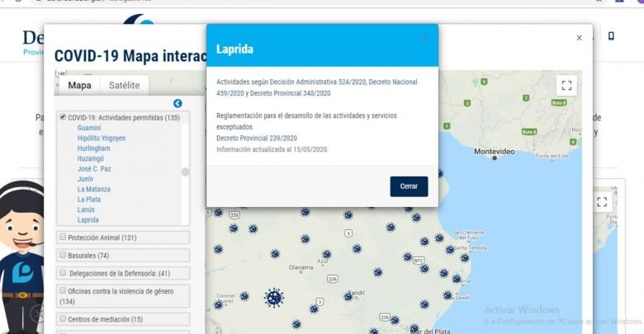Enable Delegaciones de la Defensoría layer
This screenshot has width=644, height=334.
coord(63,272)
